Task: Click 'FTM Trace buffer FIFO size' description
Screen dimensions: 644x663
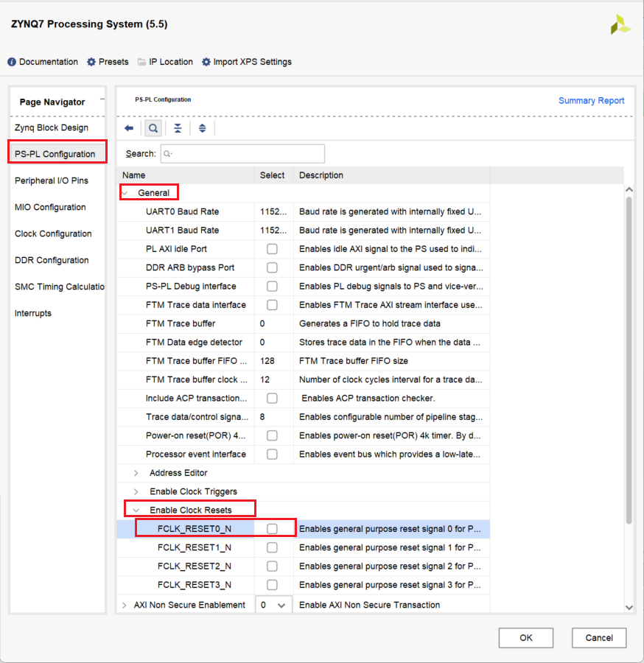Action: [x=354, y=361]
